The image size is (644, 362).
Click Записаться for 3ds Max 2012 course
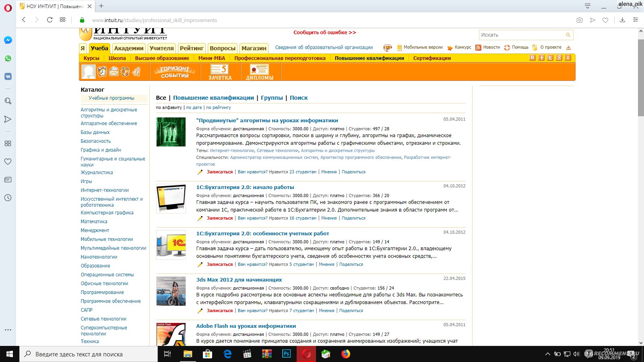pos(220,311)
